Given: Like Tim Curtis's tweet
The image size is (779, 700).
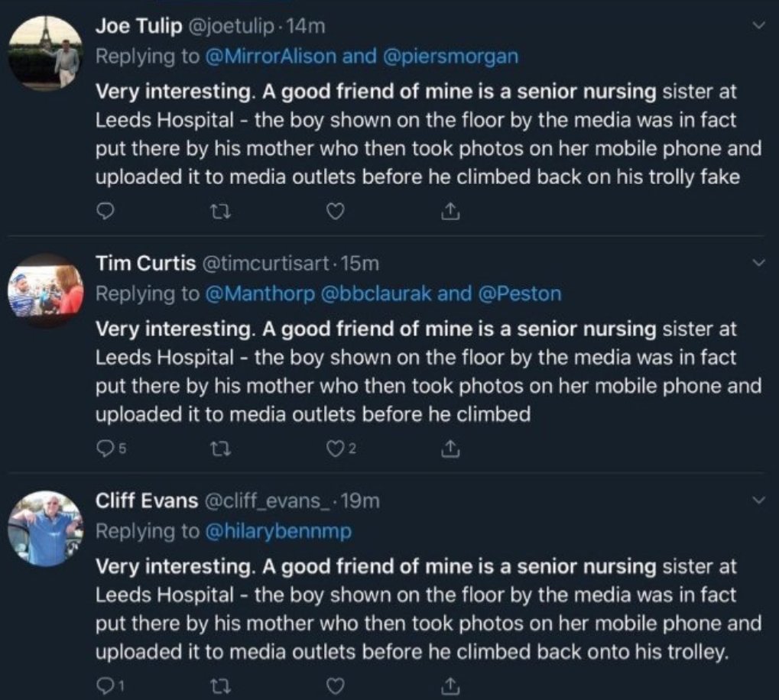Looking at the screenshot, I should point(334,447).
